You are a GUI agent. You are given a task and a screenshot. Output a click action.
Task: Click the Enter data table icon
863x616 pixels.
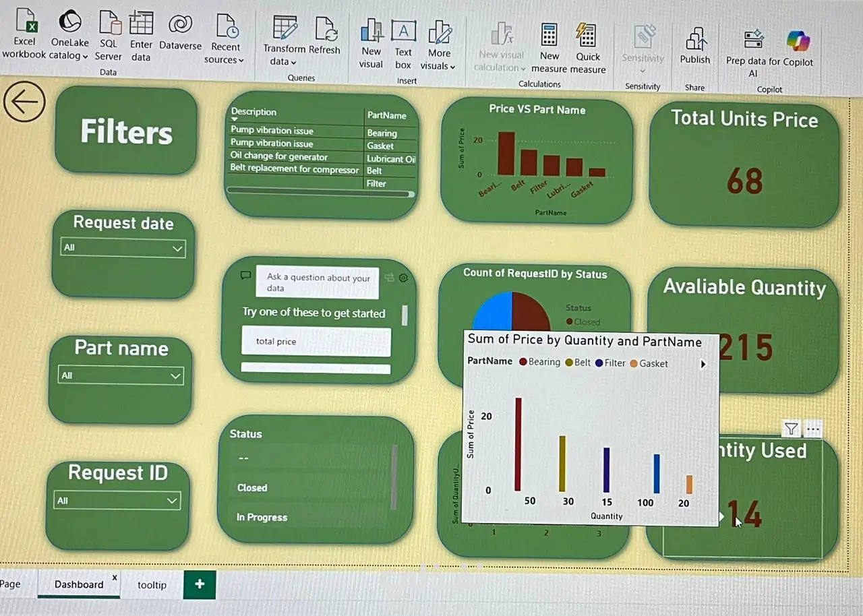141,23
